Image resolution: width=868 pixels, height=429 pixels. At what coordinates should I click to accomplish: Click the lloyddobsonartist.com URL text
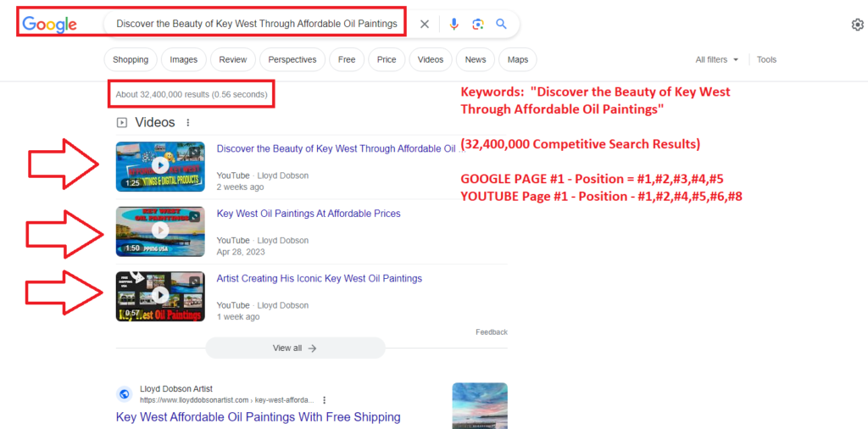(227, 399)
